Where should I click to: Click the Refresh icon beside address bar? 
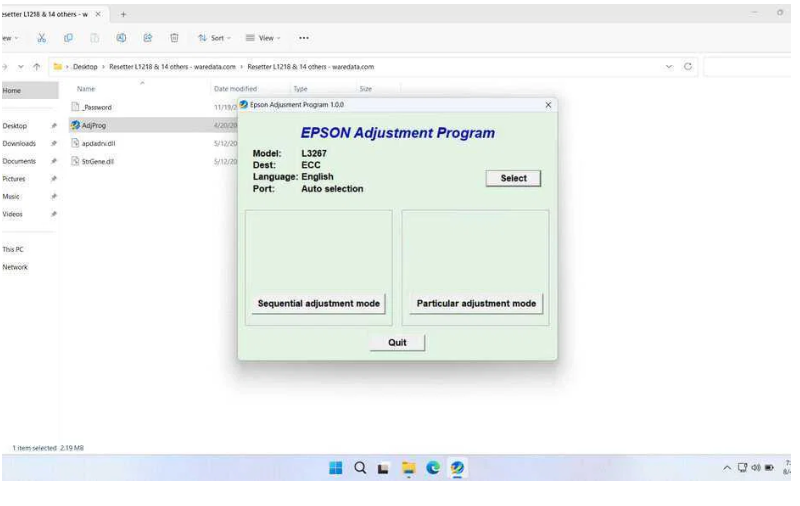click(688, 66)
